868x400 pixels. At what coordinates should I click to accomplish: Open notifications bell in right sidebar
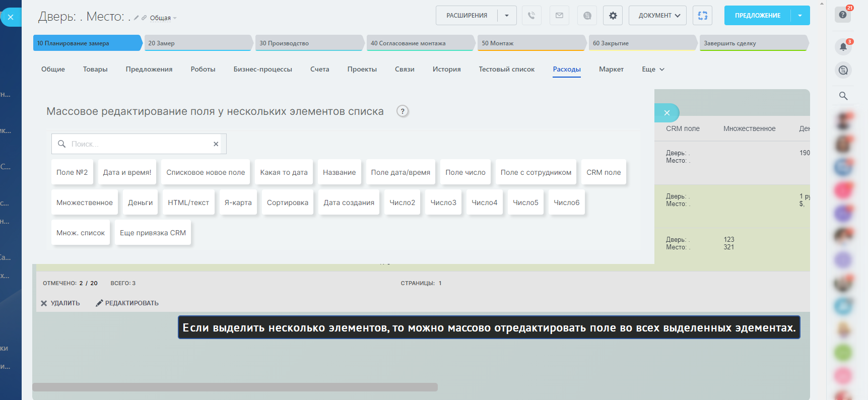point(843,47)
